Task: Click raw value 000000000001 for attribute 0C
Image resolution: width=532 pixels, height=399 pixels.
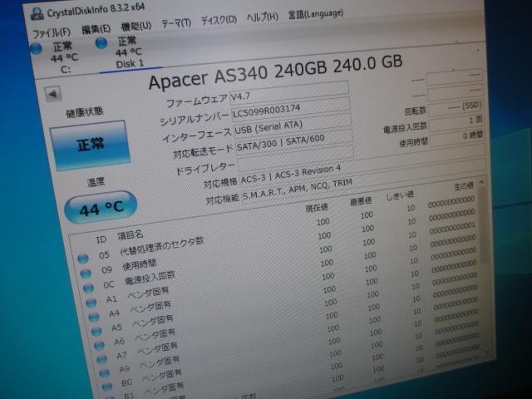Action: [452, 229]
